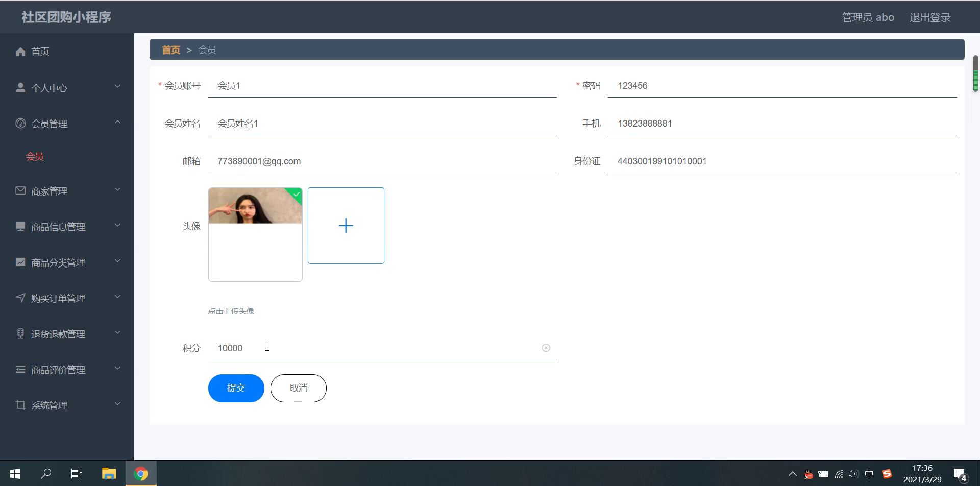Click the battery tray icon
980x486 pixels.
[x=823, y=474]
